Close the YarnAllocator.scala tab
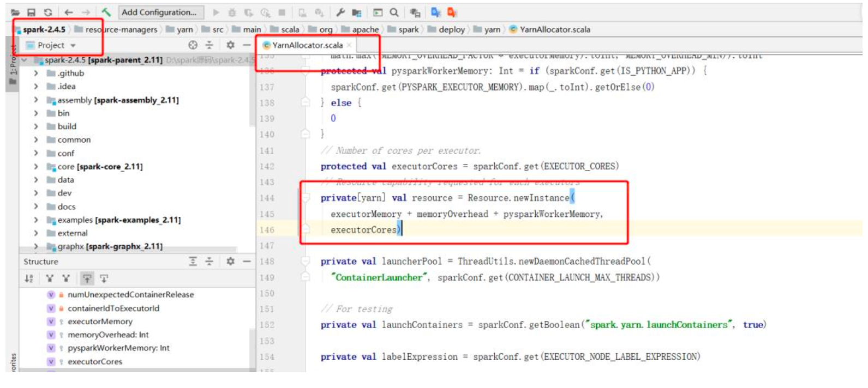 tap(349, 45)
